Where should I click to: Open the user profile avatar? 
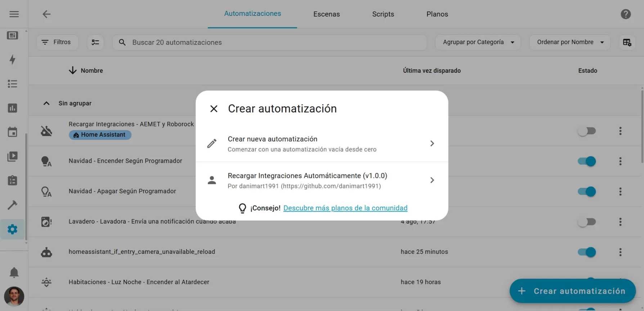(14, 296)
